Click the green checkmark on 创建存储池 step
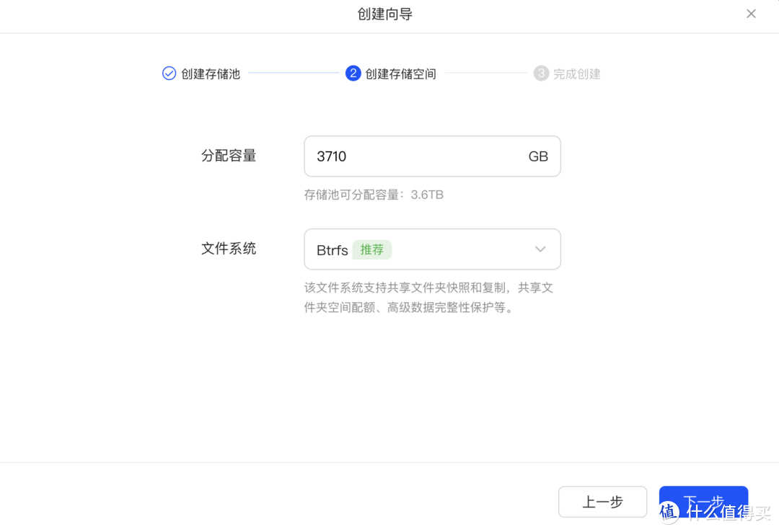 click(x=169, y=73)
